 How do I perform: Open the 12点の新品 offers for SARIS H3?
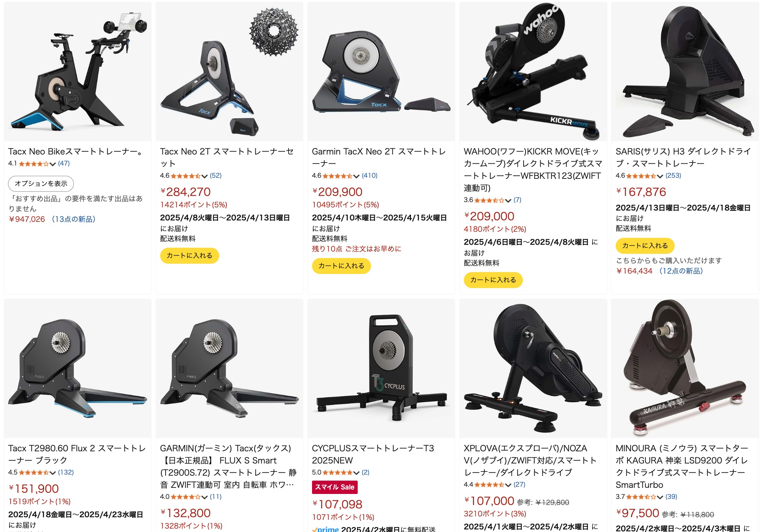coord(681,271)
